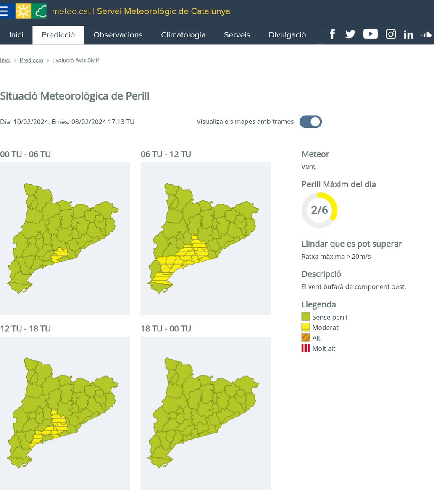Click the '00 TU - 06 TU' heading

pos(25,154)
